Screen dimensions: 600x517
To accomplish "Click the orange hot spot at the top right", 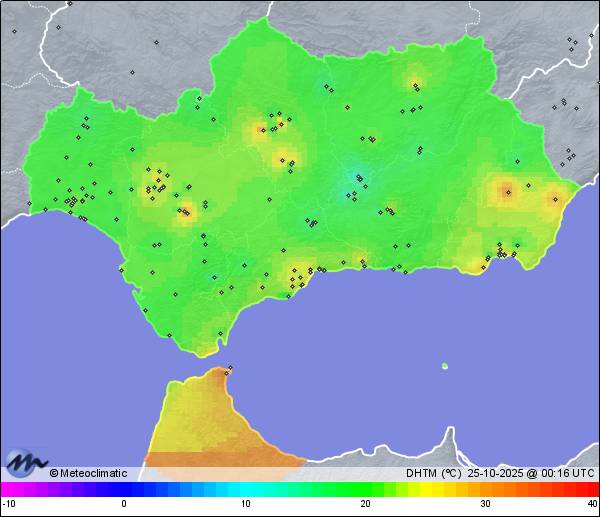I will 415,82.
